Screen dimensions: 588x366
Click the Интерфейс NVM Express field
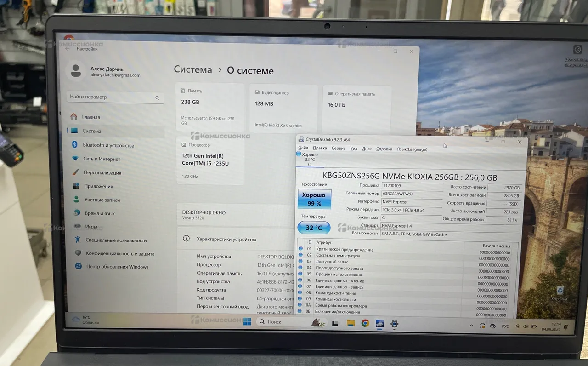coord(412,202)
